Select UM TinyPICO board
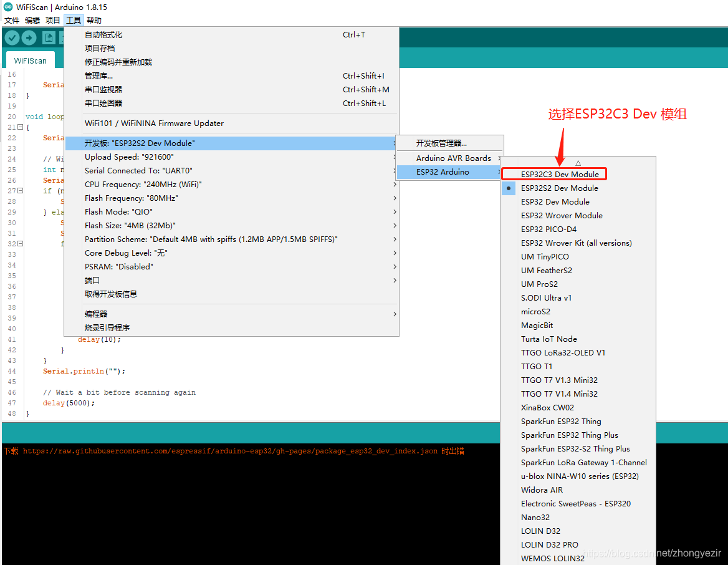The width and height of the screenshot is (728, 565). (x=578, y=256)
